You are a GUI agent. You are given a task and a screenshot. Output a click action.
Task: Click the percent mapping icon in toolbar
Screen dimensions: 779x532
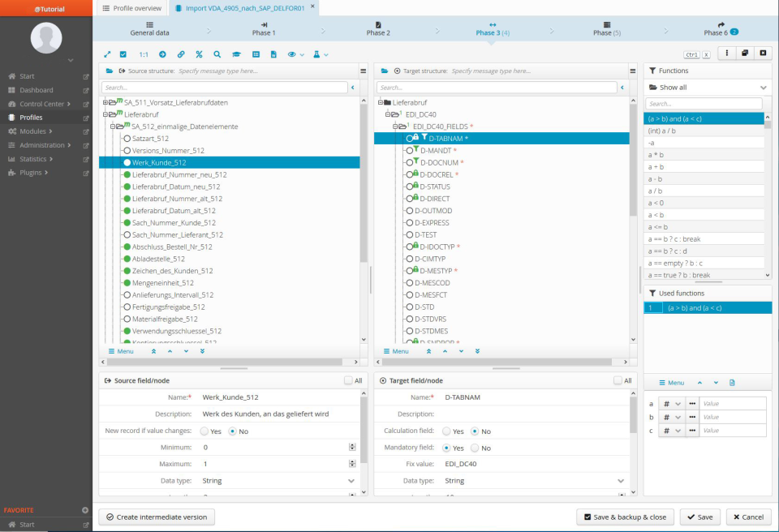click(199, 54)
